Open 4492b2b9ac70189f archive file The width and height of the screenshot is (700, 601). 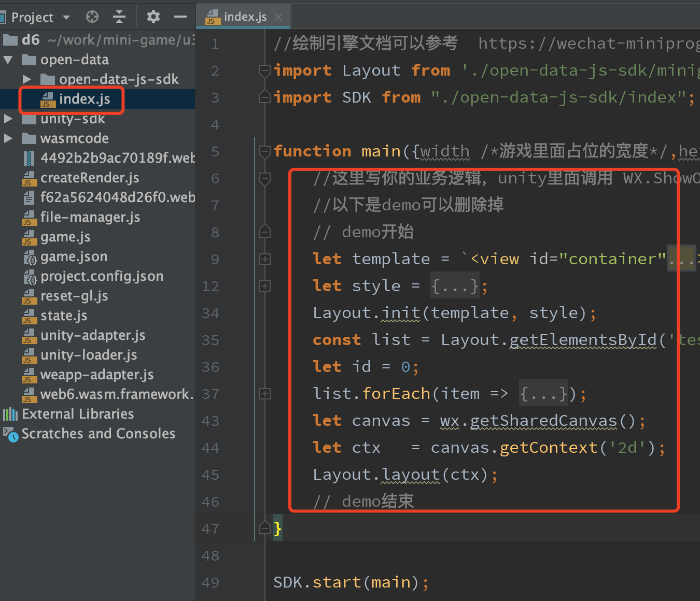pos(118,158)
